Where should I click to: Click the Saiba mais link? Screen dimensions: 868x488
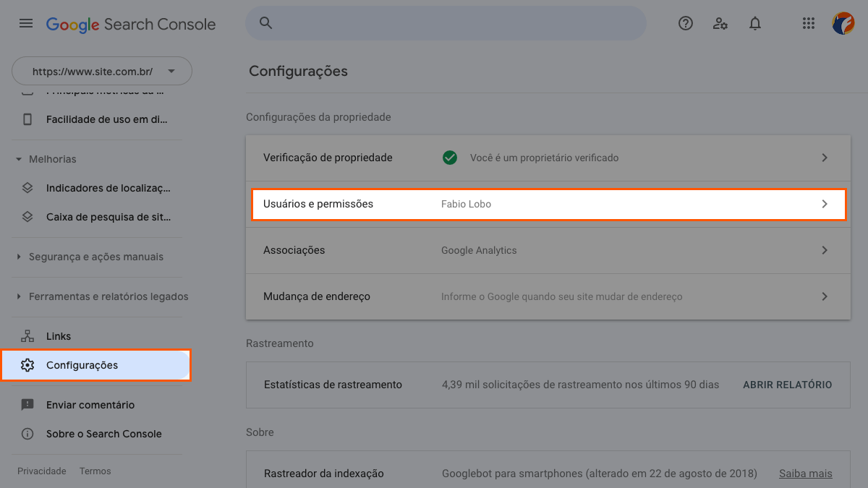[806, 474]
